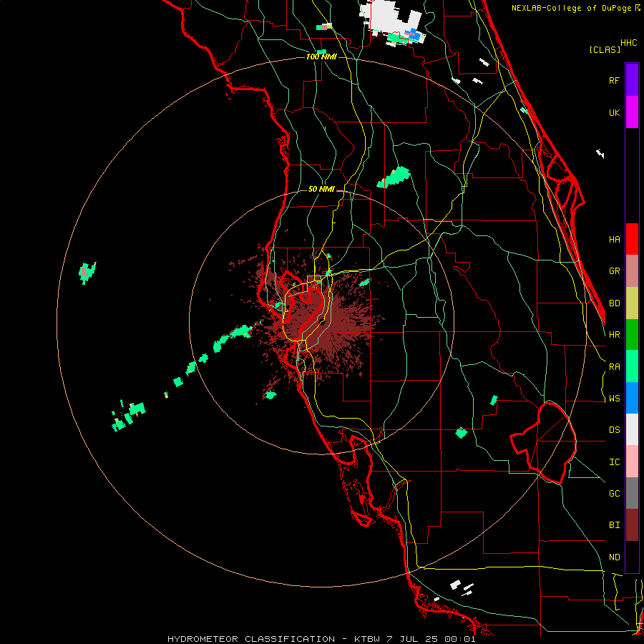Image resolution: width=644 pixels, height=644 pixels.
Task: Click the 100 NMI range ring label
Action: click(321, 57)
